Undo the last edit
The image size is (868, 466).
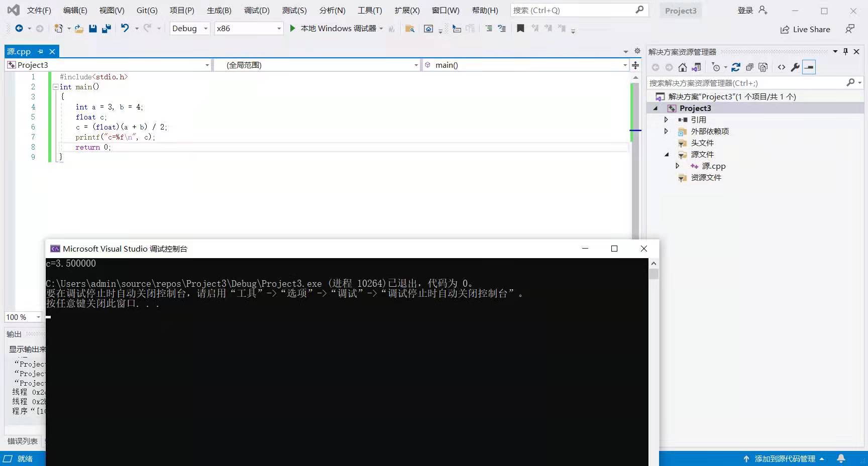pos(125,28)
